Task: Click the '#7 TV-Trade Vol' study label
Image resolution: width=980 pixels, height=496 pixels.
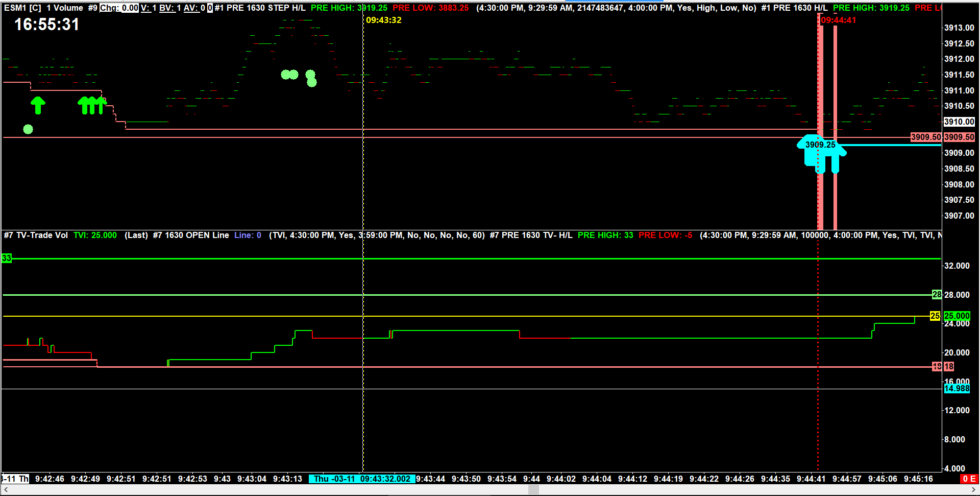Action: (36, 235)
